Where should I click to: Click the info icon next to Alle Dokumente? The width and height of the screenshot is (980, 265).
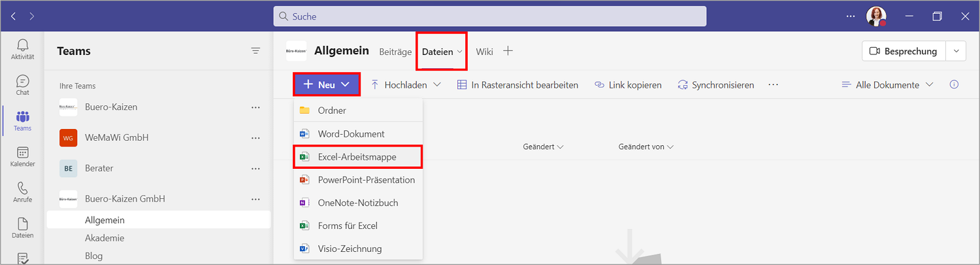954,84
